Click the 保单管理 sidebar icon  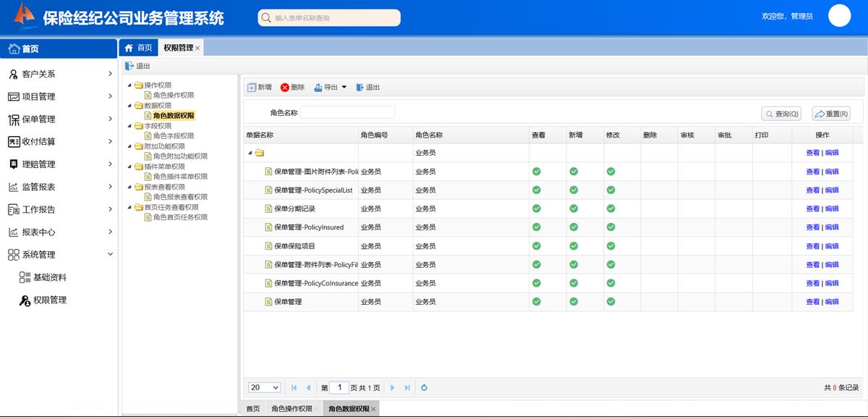point(13,119)
